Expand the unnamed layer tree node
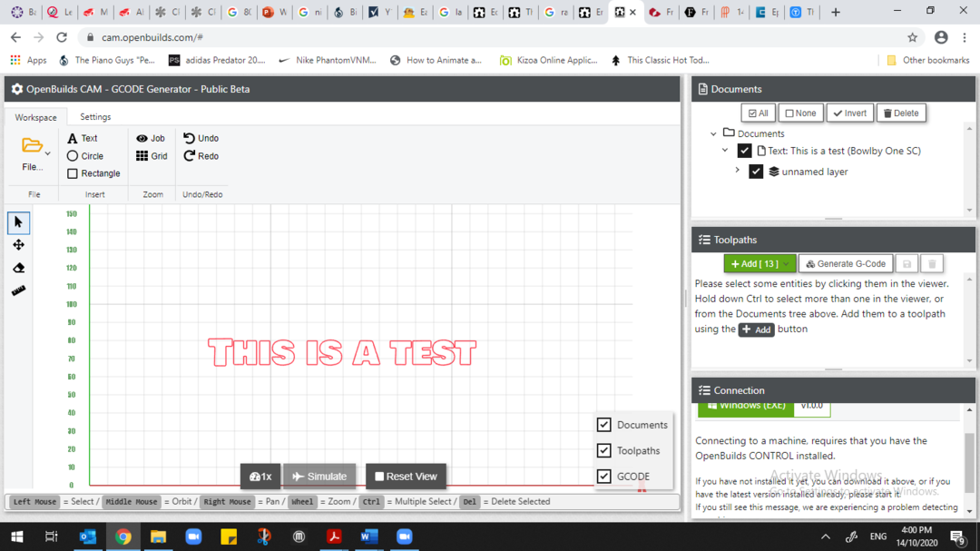Viewport: 980px width, 551px height. (737, 171)
